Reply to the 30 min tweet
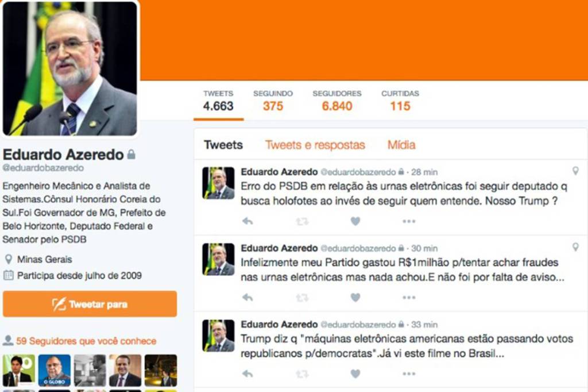Viewport: 588px width, 392px height. click(247, 297)
